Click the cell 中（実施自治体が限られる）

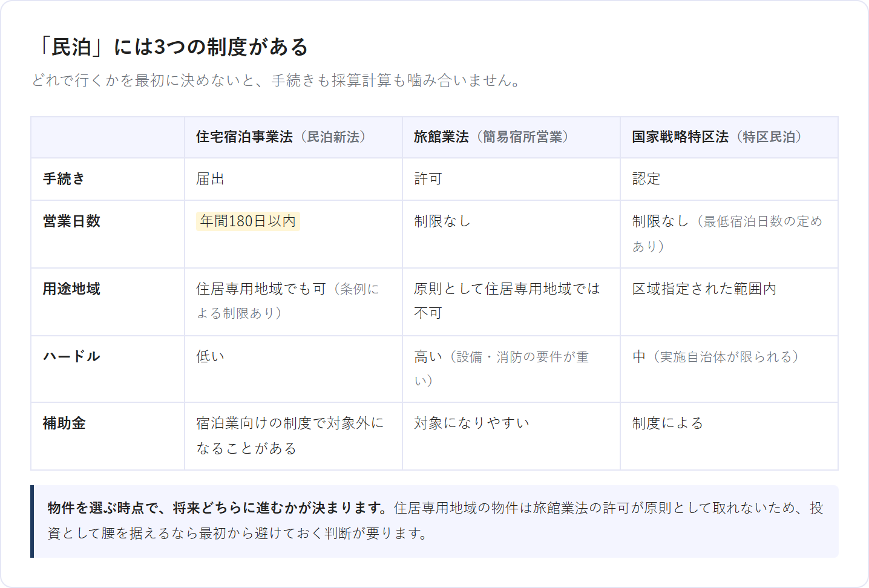(729, 369)
